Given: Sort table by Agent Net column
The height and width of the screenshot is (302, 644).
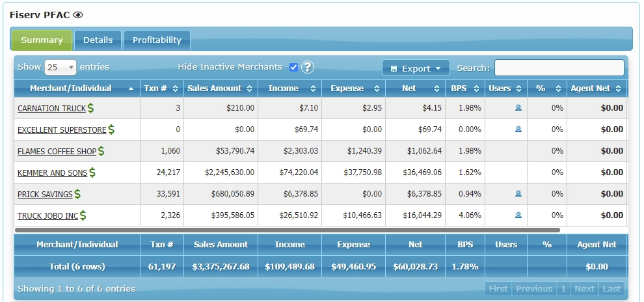Looking at the screenshot, I should click(x=597, y=89).
